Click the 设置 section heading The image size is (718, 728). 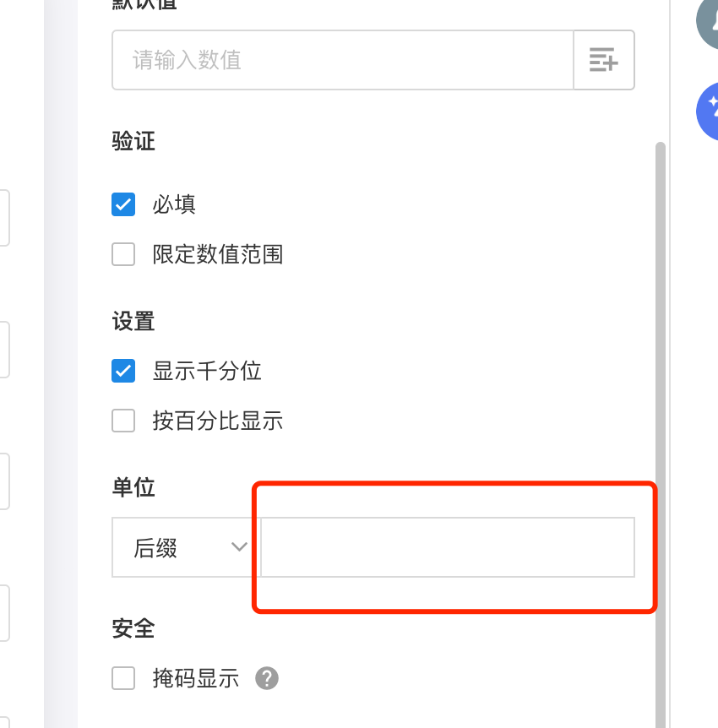133,322
